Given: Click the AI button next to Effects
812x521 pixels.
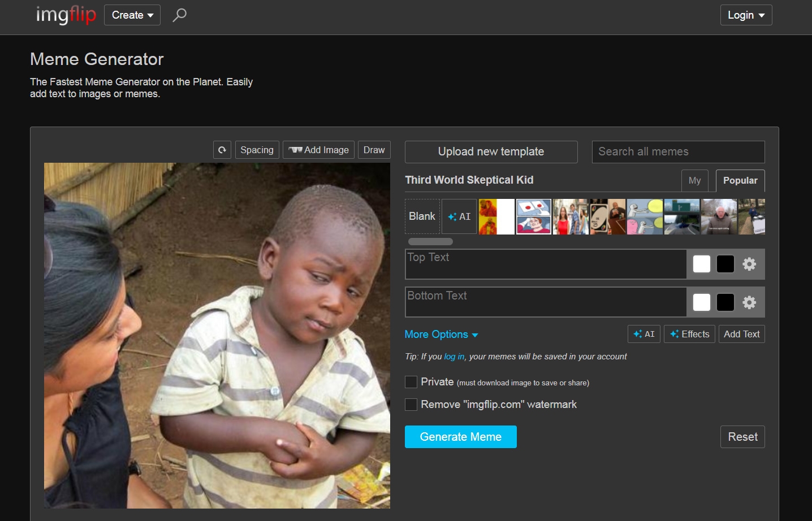Looking at the screenshot, I should click(644, 334).
